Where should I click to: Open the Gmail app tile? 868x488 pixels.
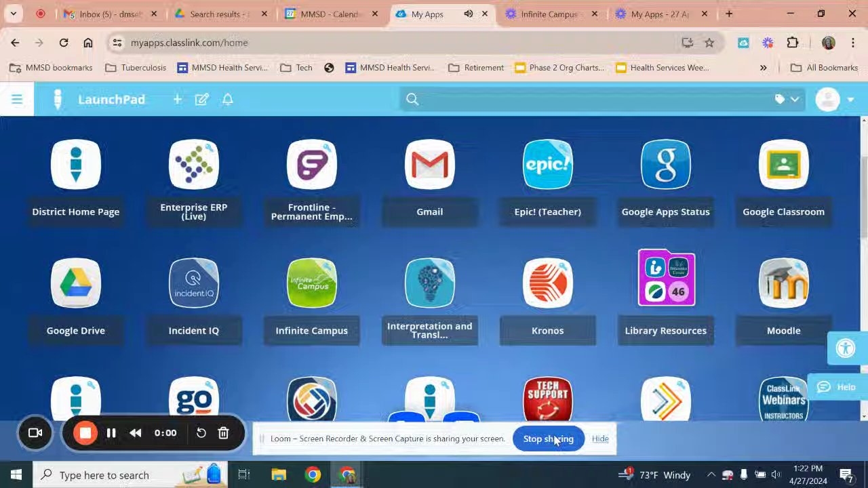tap(430, 165)
